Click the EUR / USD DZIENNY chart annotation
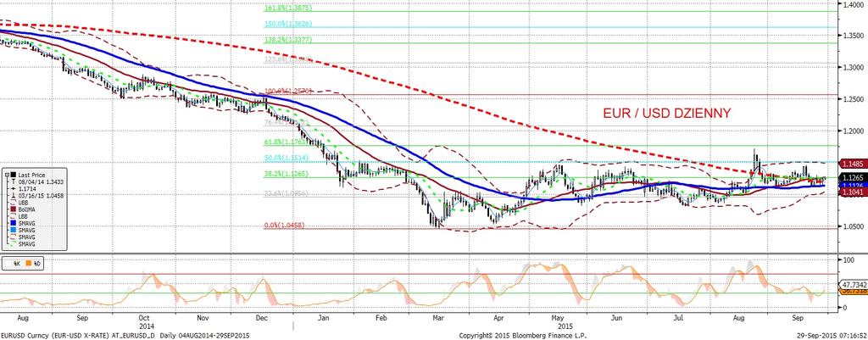The width and height of the screenshot is (868, 340). tap(667, 114)
